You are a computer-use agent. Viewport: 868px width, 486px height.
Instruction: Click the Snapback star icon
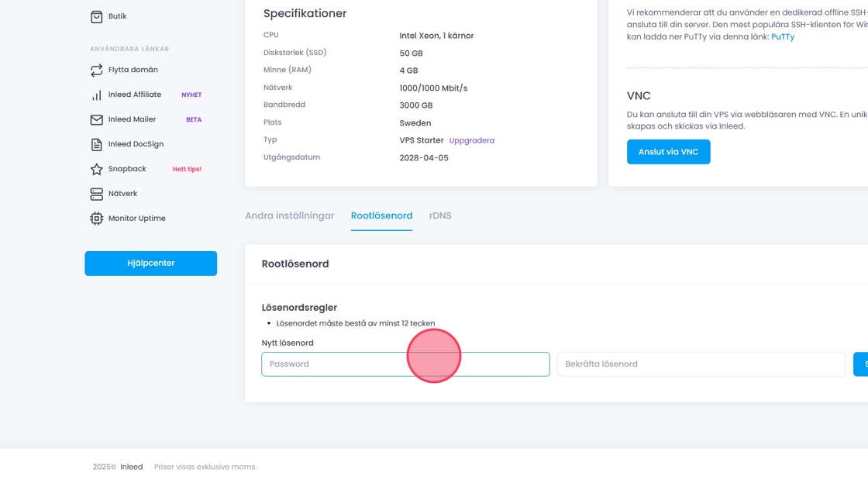tap(96, 169)
